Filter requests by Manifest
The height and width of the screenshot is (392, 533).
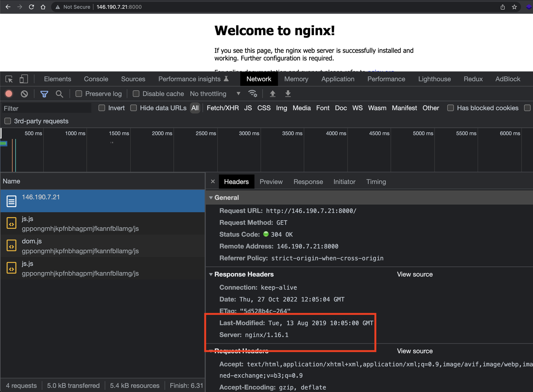[x=404, y=108]
